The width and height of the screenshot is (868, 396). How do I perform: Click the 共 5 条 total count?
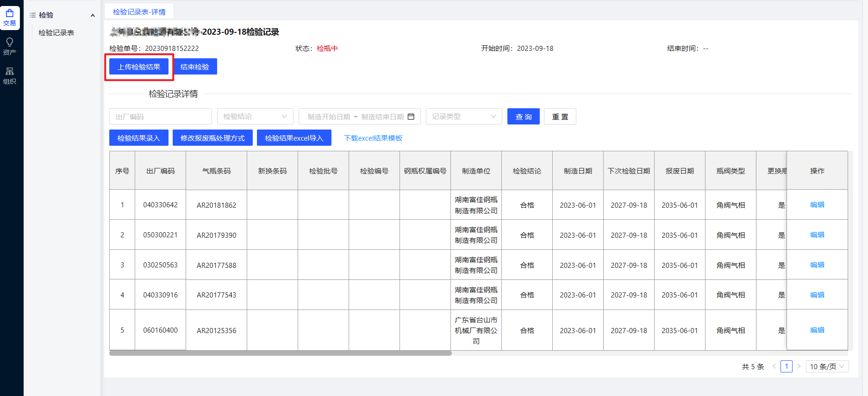[753, 366]
